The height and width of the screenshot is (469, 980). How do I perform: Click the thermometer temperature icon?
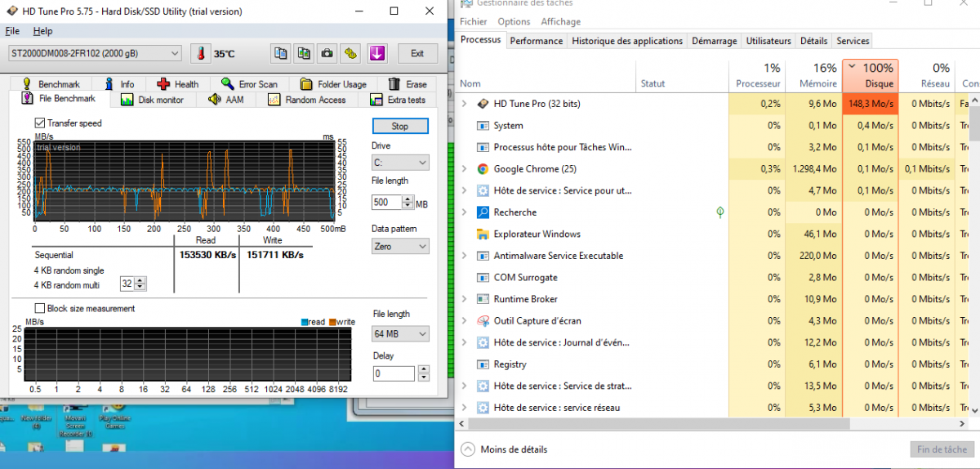point(200,54)
